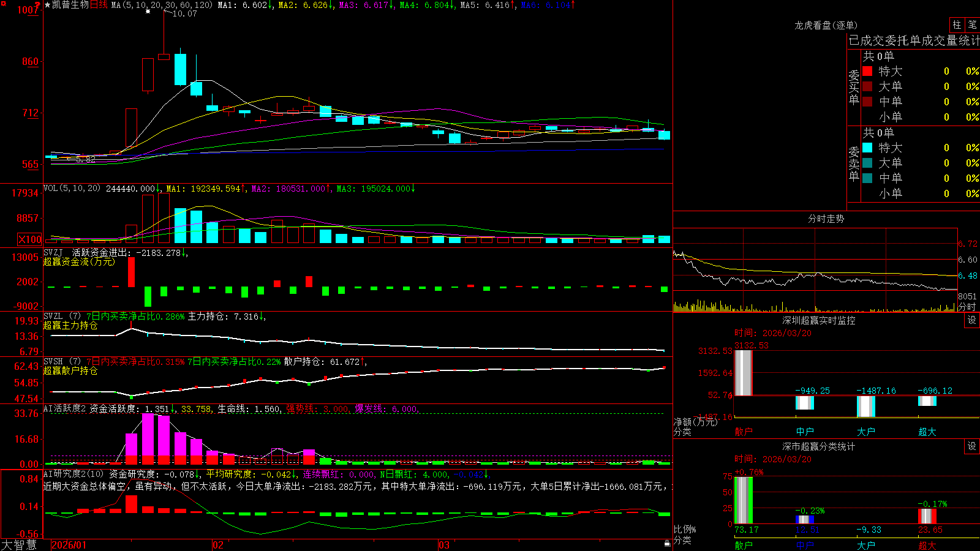This screenshot has height=551, width=980.
Task: Select the AI研究度2(10) indicator name
Action: point(73,474)
